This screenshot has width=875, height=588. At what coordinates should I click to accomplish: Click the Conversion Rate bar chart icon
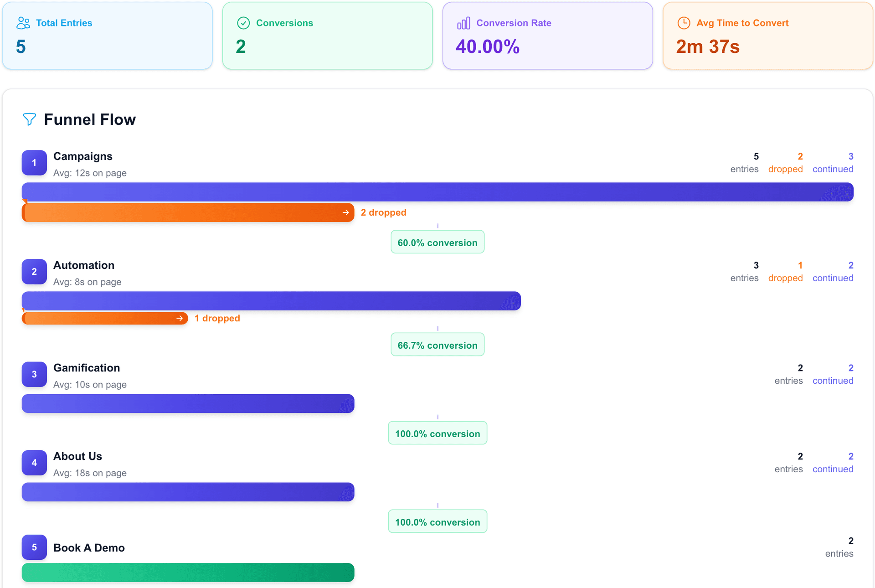pos(463,22)
